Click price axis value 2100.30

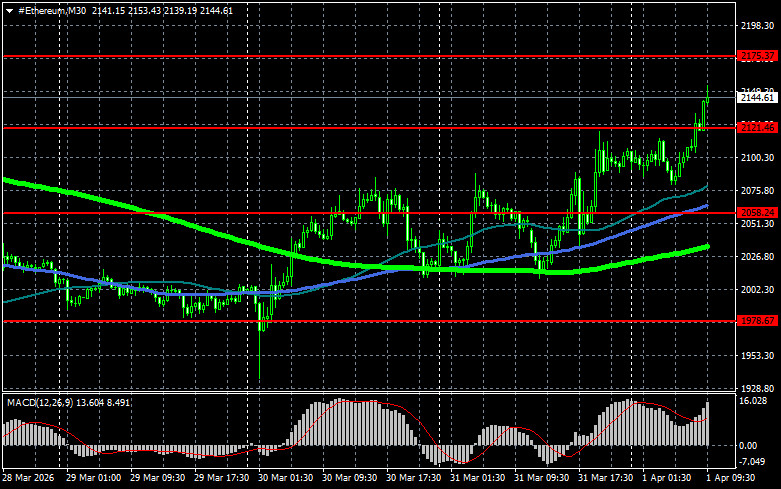coord(757,157)
